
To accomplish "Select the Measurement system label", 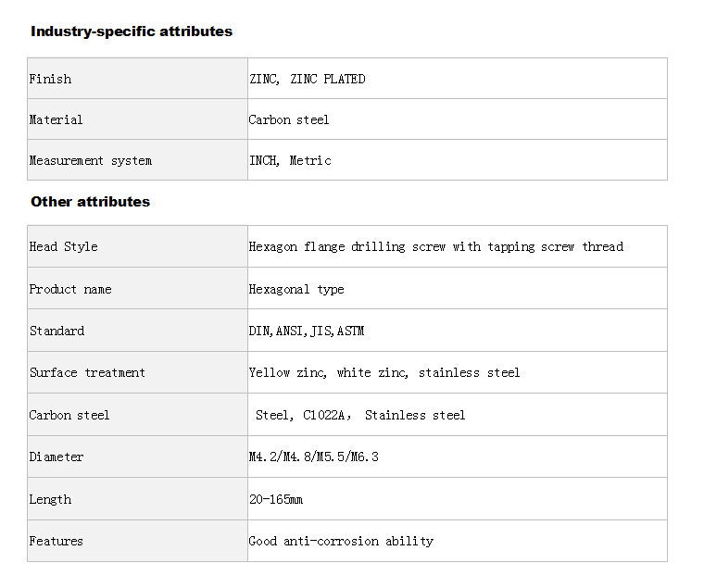I will [91, 161].
